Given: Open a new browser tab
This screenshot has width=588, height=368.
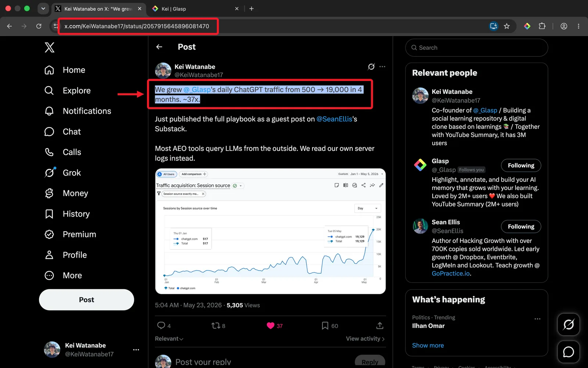Looking at the screenshot, I should [x=251, y=8].
